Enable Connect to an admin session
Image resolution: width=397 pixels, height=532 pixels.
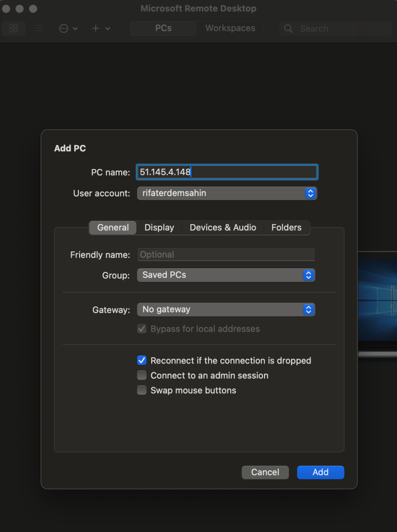(142, 375)
